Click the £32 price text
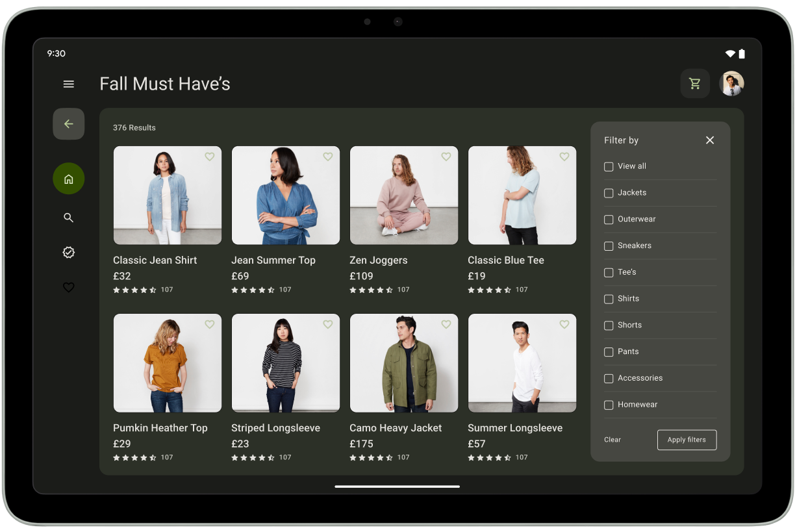The image size is (795, 532). [x=122, y=276]
